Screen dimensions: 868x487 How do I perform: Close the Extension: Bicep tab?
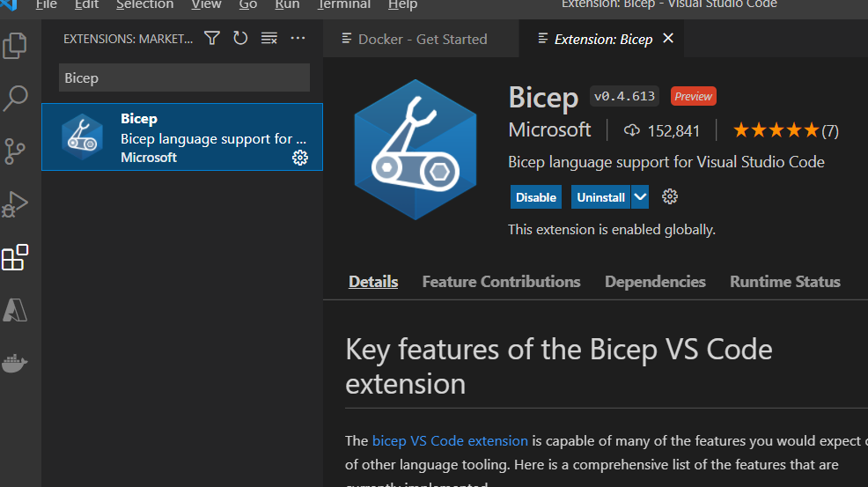point(668,38)
